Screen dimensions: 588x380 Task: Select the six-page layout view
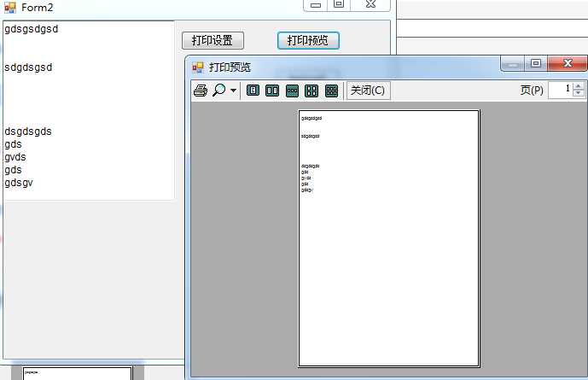point(331,91)
